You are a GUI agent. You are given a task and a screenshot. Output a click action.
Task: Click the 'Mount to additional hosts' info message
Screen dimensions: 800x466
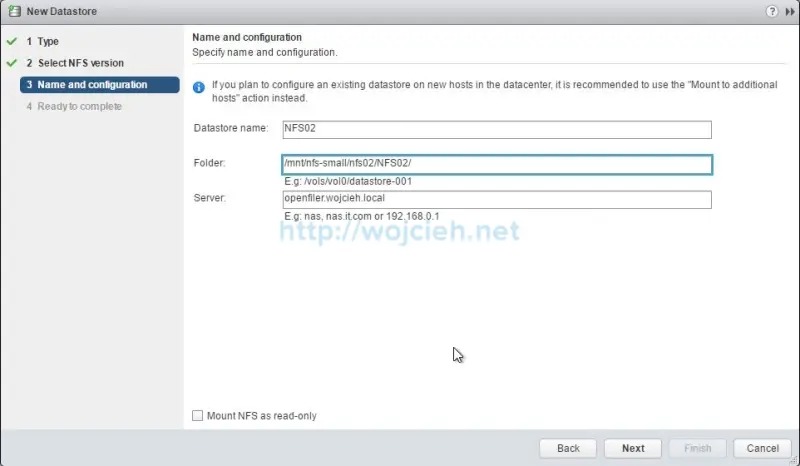coord(494,91)
